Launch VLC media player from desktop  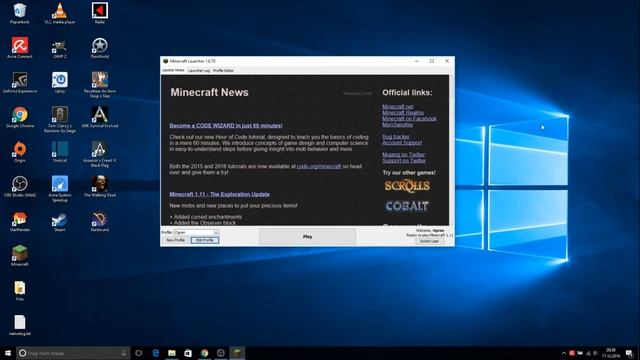pyautogui.click(x=60, y=13)
